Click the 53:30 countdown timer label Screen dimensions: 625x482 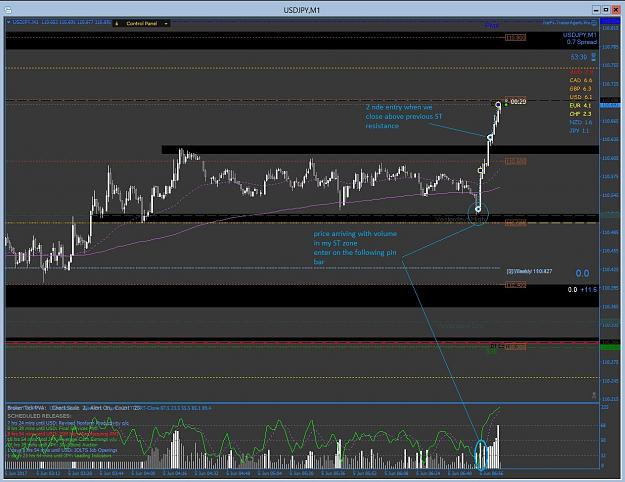pos(579,57)
